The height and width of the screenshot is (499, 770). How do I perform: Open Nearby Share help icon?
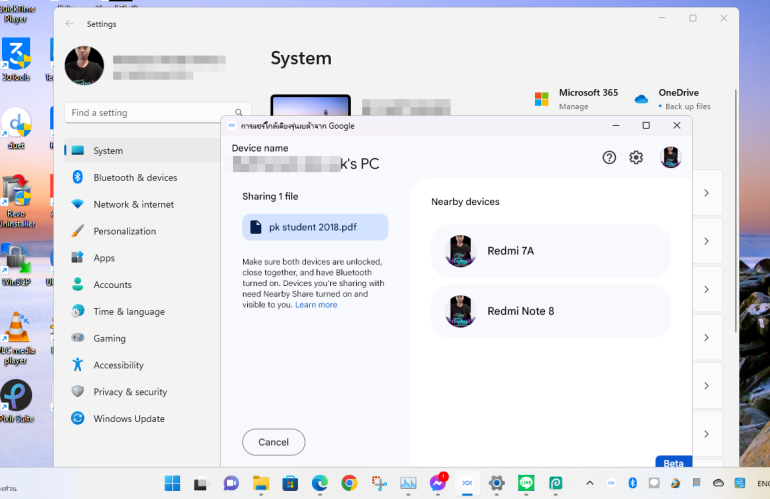609,157
